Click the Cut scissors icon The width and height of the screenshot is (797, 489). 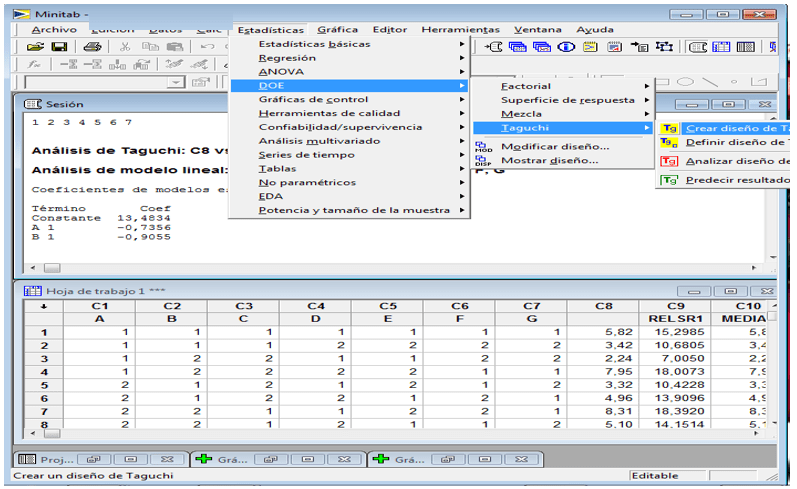coord(125,47)
